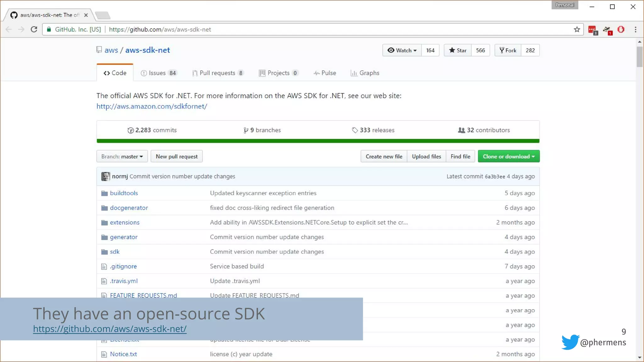Image resolution: width=644 pixels, height=362 pixels.
Task: Go forward using browser forward arrow
Action: (x=21, y=30)
